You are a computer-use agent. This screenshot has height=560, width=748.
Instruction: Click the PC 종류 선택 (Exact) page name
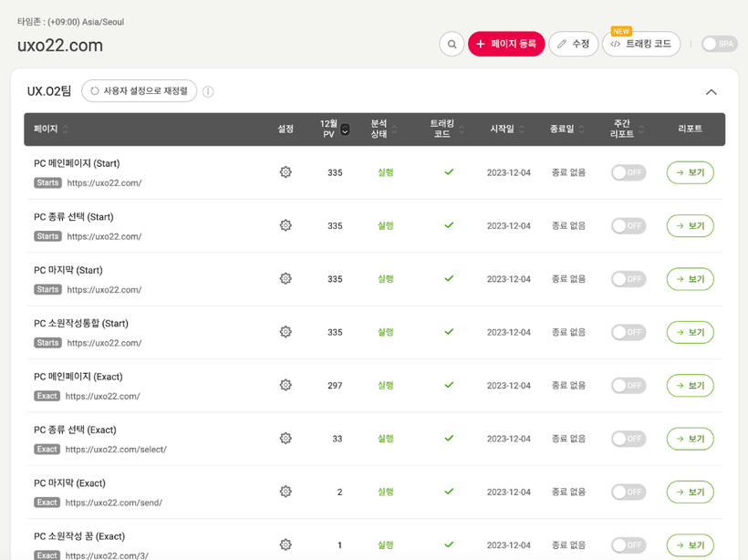75,430
